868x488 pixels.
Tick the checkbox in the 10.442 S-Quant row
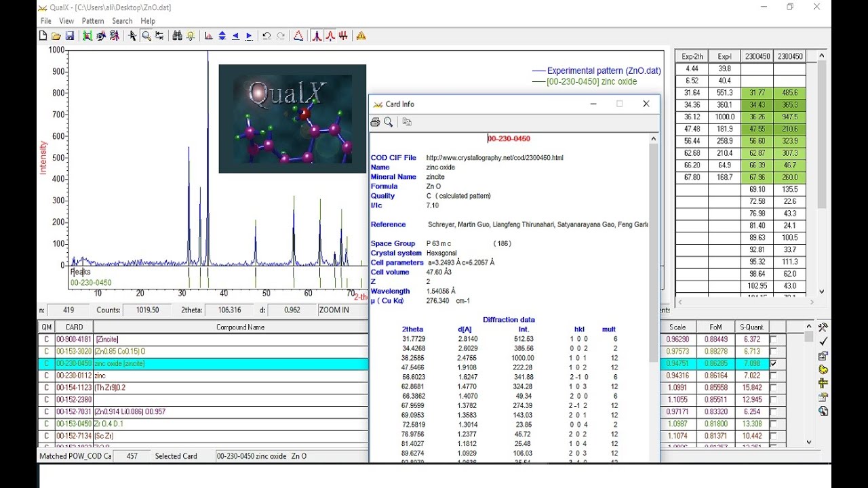pyautogui.click(x=773, y=436)
